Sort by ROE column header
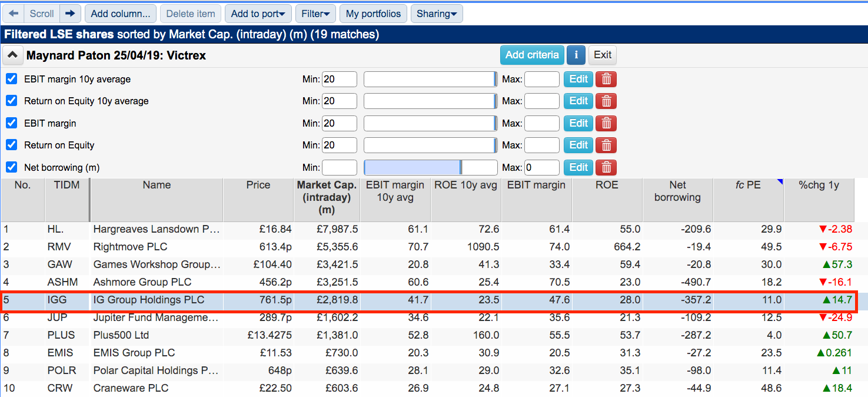Image resolution: width=868 pixels, height=397 pixels. (x=607, y=200)
